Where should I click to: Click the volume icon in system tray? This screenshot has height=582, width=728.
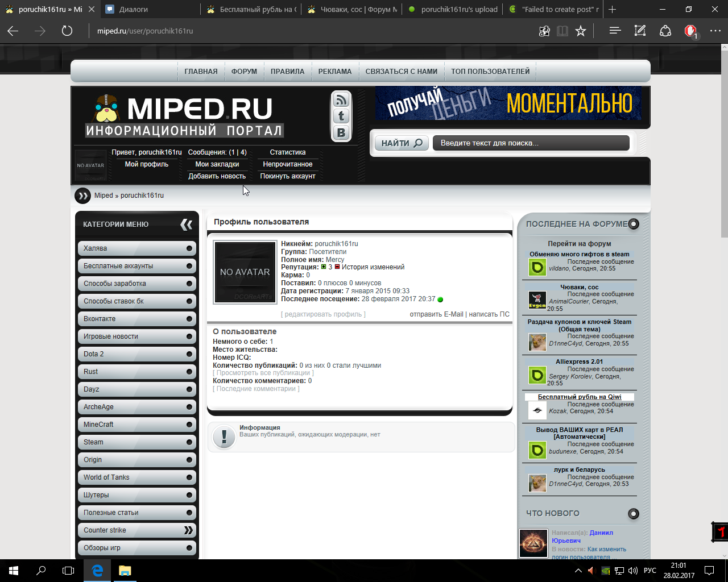(633, 571)
